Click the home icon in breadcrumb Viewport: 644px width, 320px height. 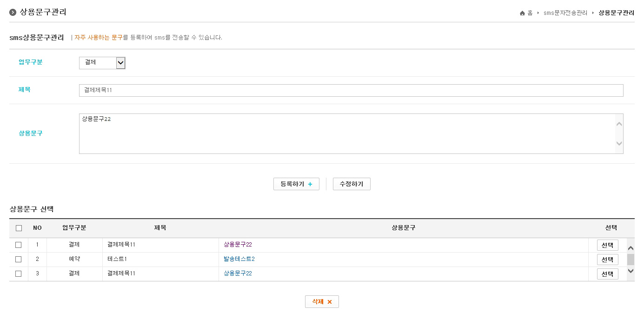pos(522,13)
